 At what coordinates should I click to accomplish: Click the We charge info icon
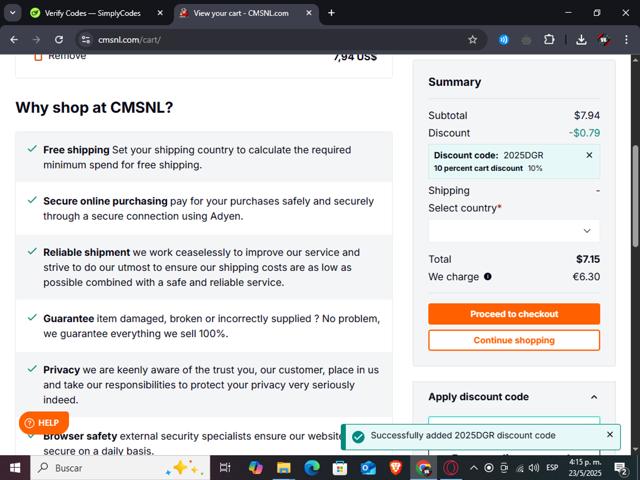point(487,276)
